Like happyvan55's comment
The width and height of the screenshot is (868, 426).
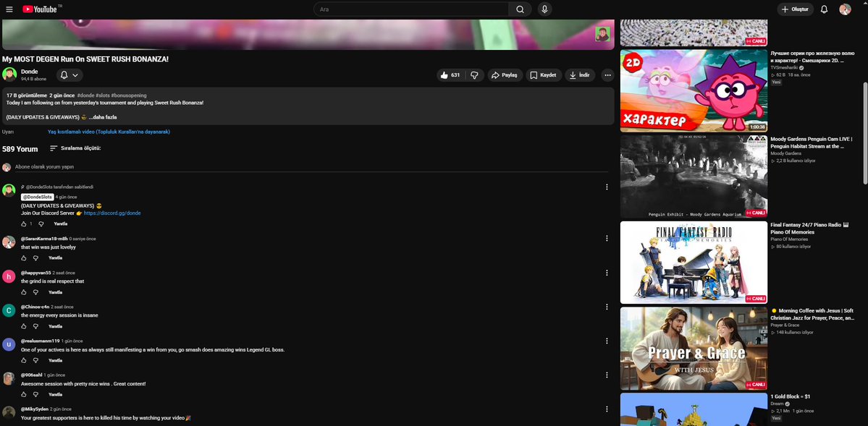pyautogui.click(x=24, y=292)
